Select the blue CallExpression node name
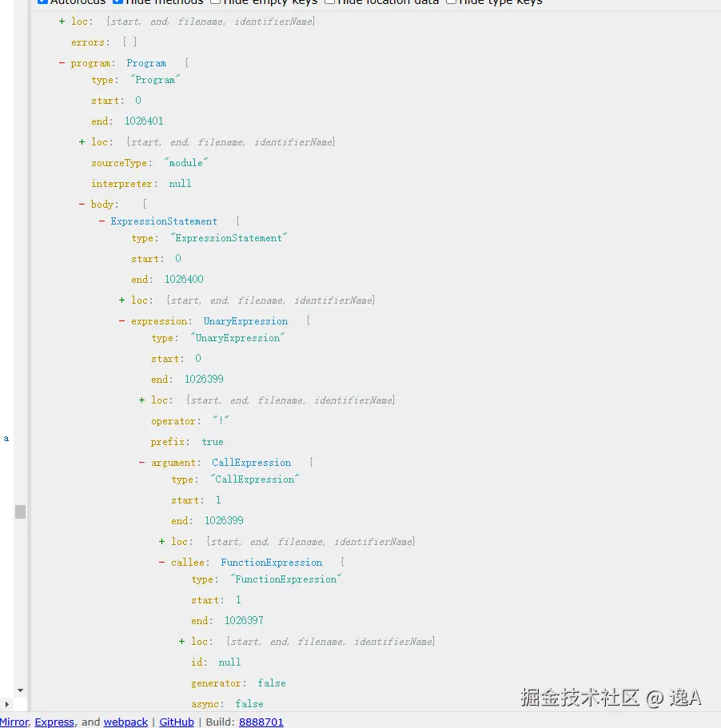 coord(252,463)
